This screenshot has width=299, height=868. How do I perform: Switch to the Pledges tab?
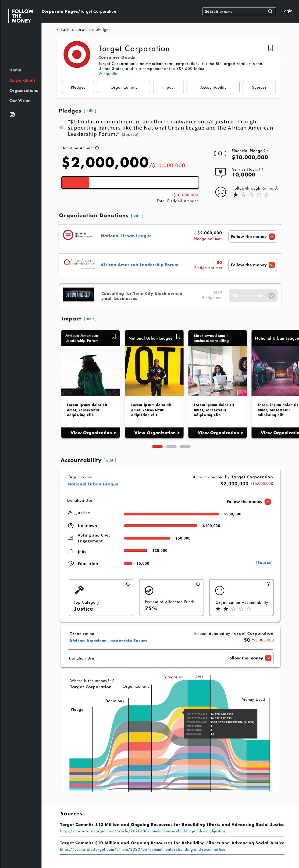78,87
